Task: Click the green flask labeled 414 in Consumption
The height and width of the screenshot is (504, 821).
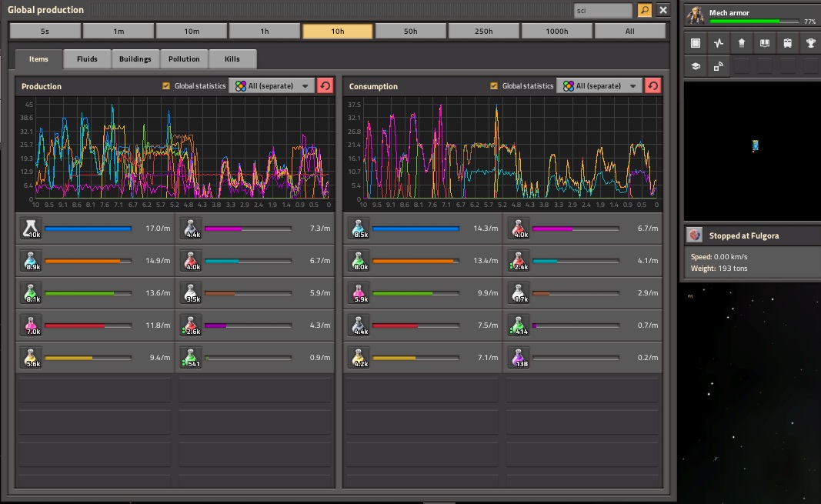Action: 519,325
